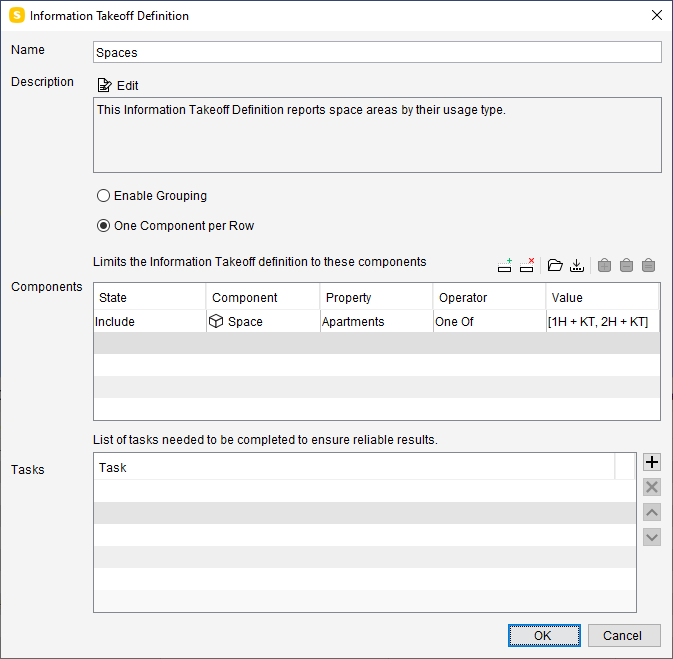The height and width of the screenshot is (659, 673).
Task: Click the Add Row icon above Components table
Action: pos(504,265)
